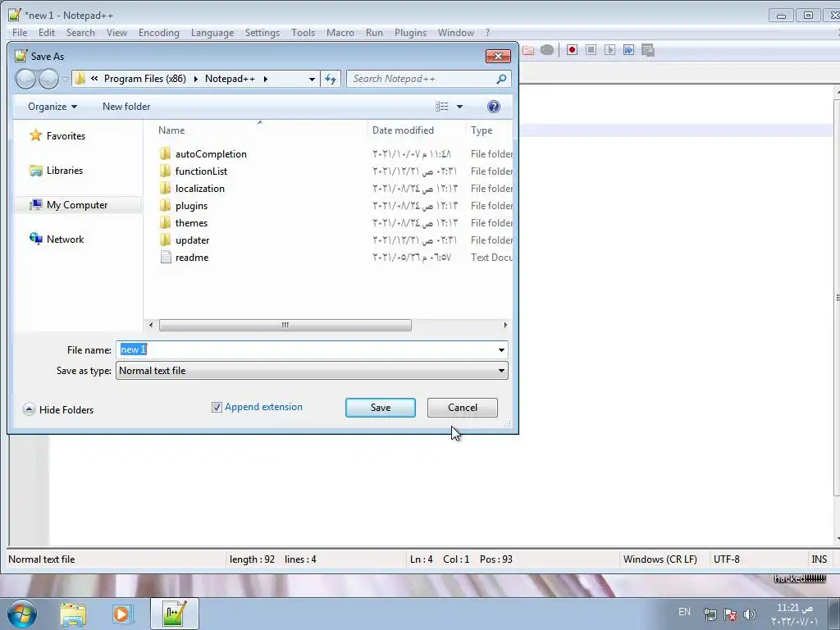Click the Cancel button
This screenshot has height=630, width=840.
(463, 408)
